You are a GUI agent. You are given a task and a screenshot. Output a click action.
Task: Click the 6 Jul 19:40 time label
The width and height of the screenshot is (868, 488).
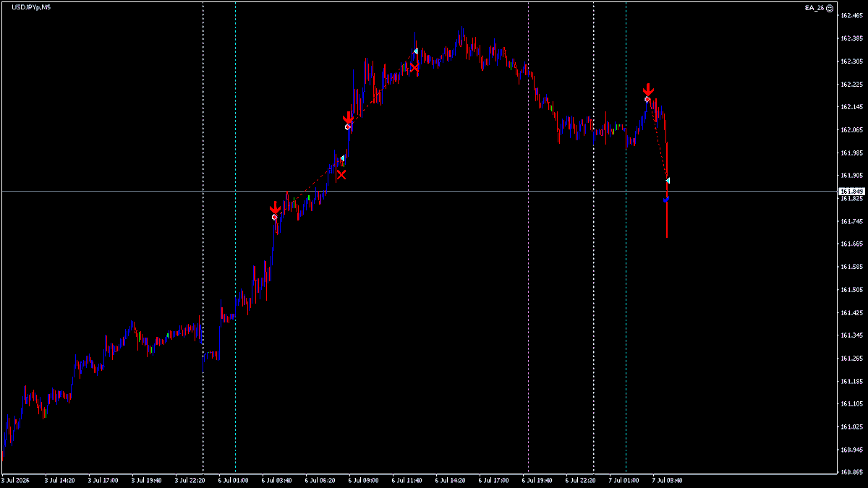point(537,479)
